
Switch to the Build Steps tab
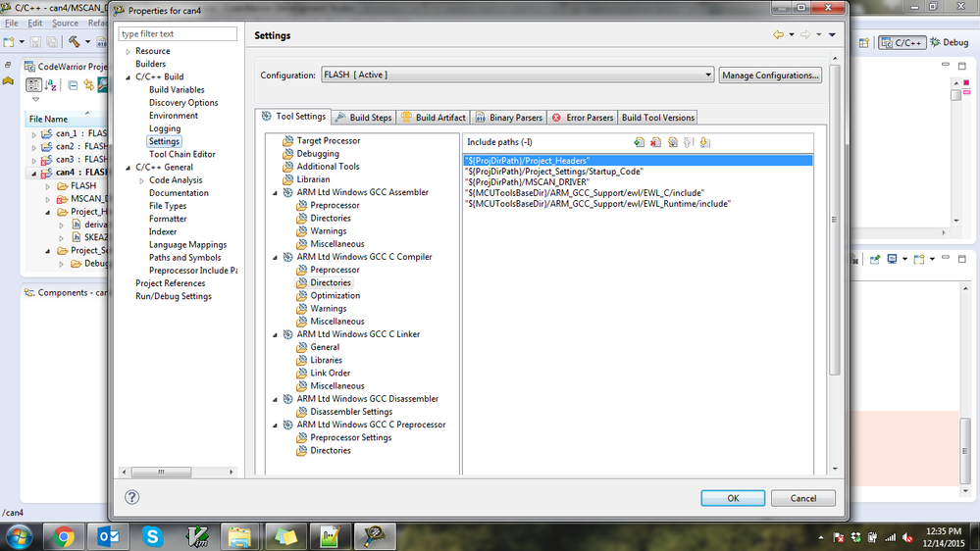click(363, 118)
